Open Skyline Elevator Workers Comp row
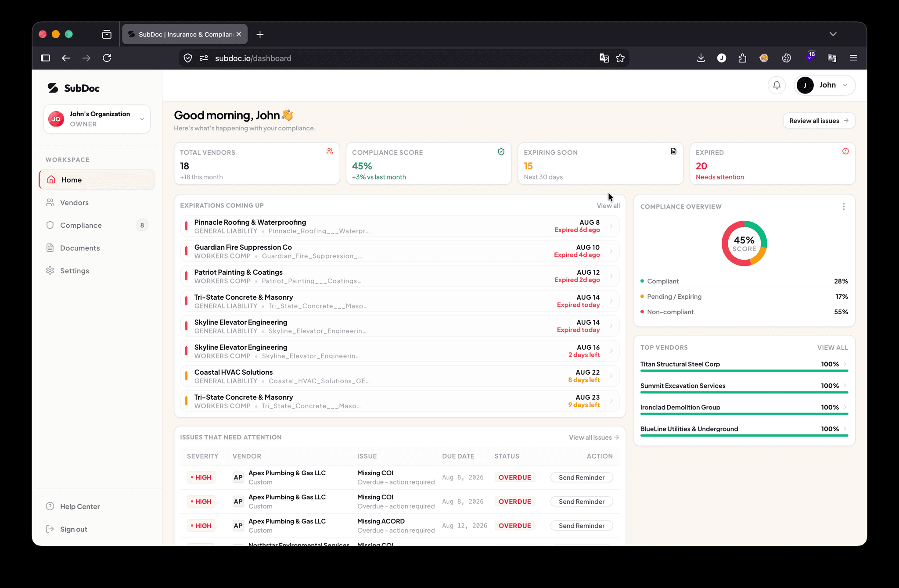 pyautogui.click(x=400, y=351)
